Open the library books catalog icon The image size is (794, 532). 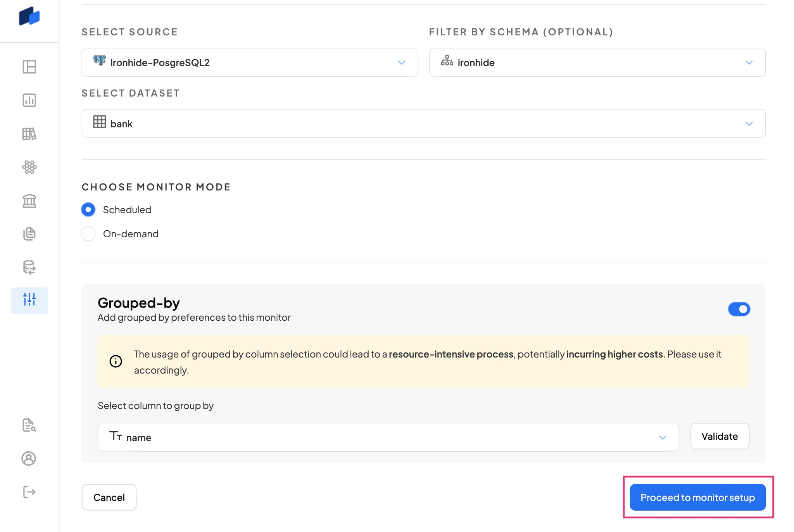[29, 134]
